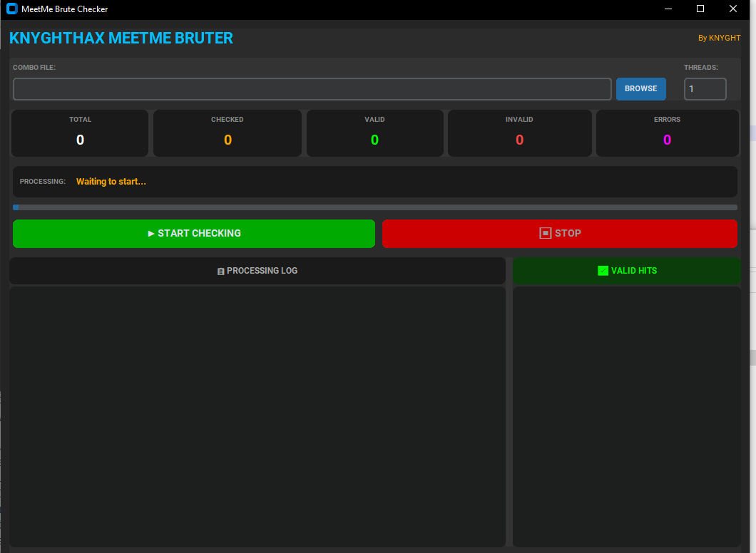Click the Valid counter card
The width and height of the screenshot is (756, 553).
pyautogui.click(x=374, y=133)
